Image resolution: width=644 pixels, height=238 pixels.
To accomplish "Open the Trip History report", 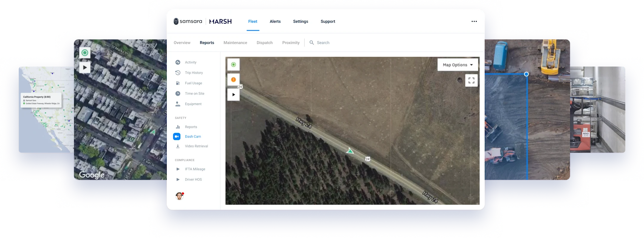I will click(x=194, y=73).
